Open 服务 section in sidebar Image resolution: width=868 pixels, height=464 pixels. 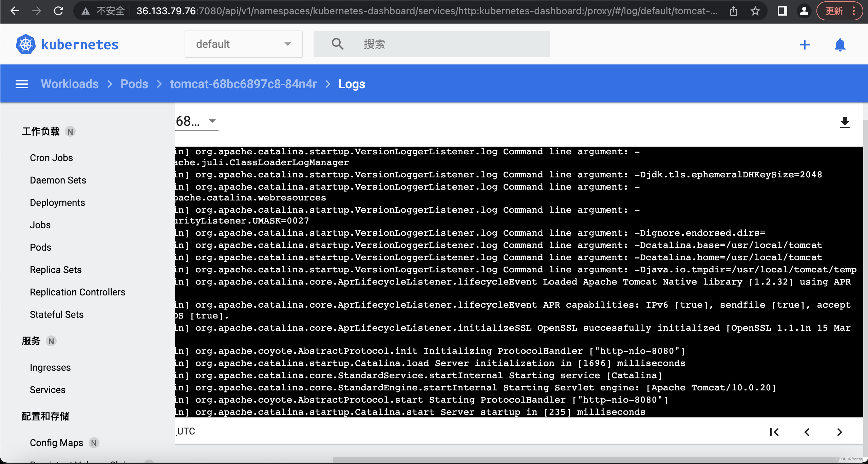click(x=31, y=341)
